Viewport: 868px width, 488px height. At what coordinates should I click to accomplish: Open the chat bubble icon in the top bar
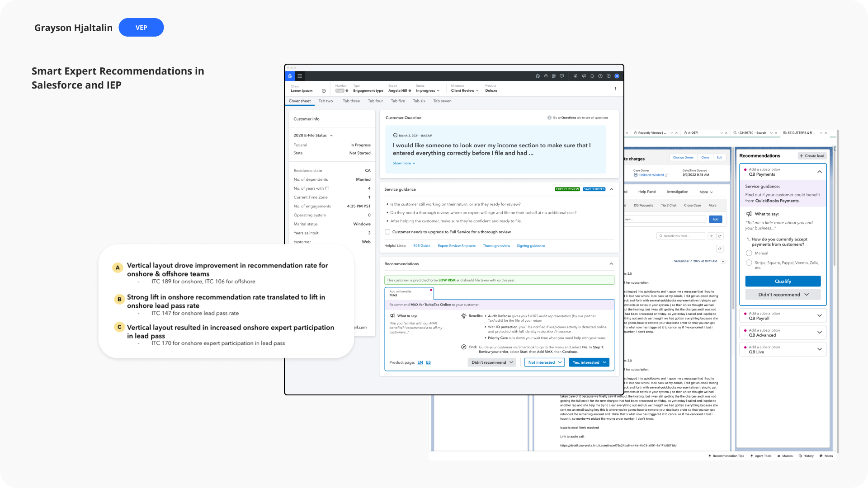(561, 76)
